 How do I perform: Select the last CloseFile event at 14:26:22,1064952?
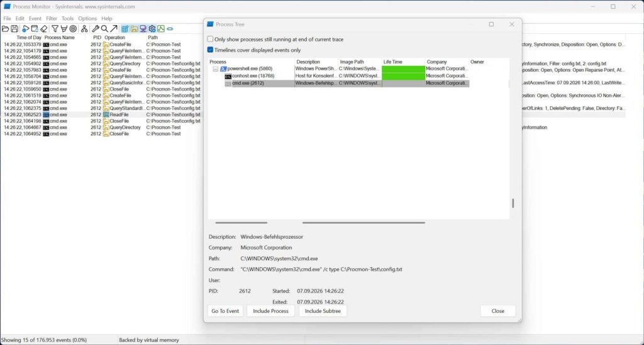(x=101, y=134)
